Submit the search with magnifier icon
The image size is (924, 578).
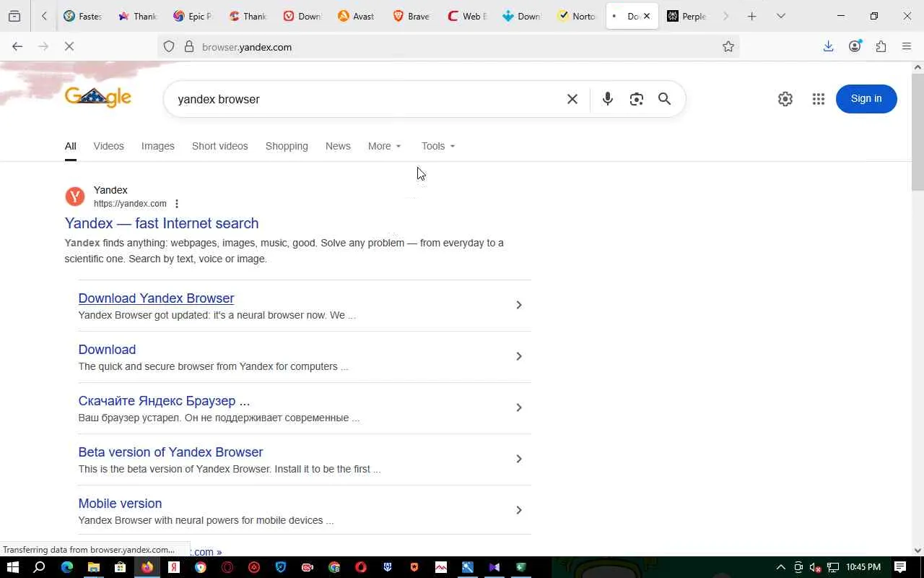(665, 99)
